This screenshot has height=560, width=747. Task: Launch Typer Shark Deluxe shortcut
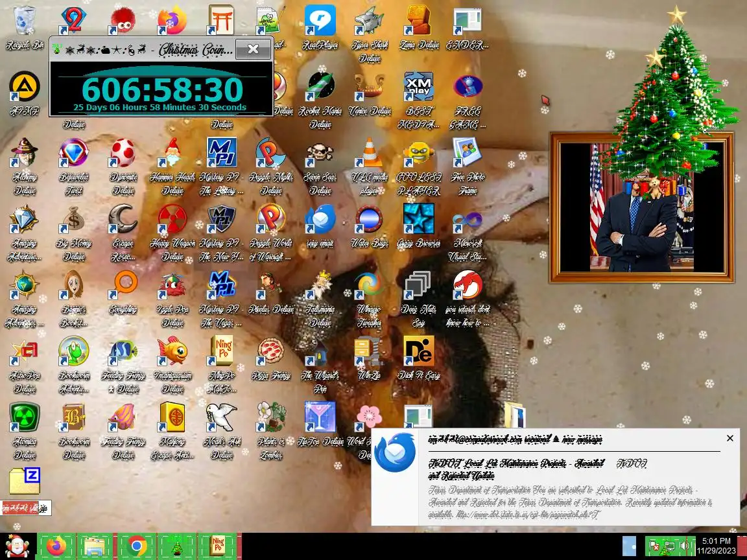[370, 33]
